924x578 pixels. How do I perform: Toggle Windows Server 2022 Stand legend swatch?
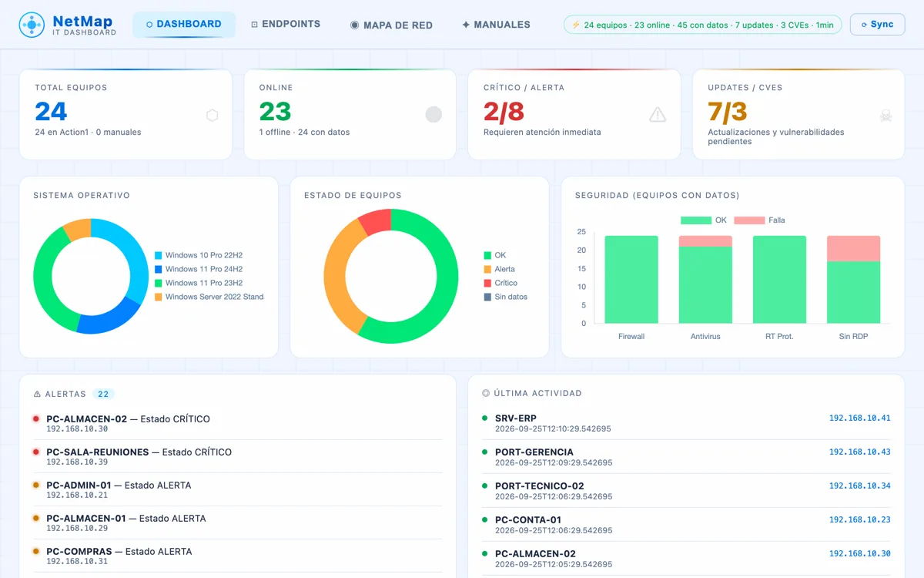[159, 297]
